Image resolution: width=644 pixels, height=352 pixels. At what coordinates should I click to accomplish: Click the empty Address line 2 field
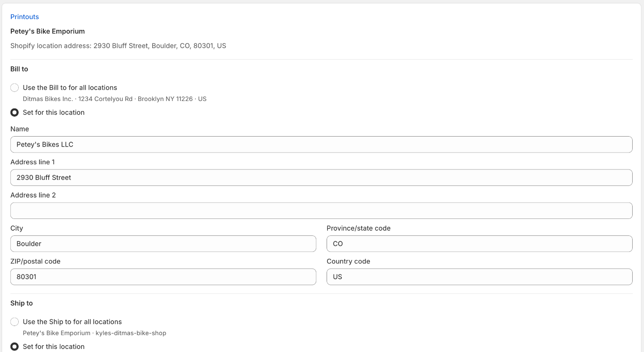321,211
